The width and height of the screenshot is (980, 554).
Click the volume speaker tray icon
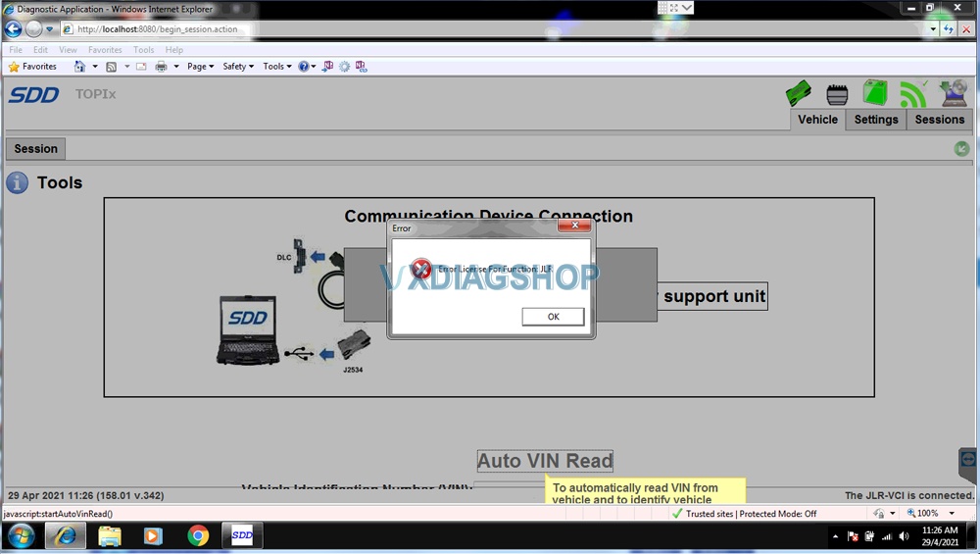(904, 536)
